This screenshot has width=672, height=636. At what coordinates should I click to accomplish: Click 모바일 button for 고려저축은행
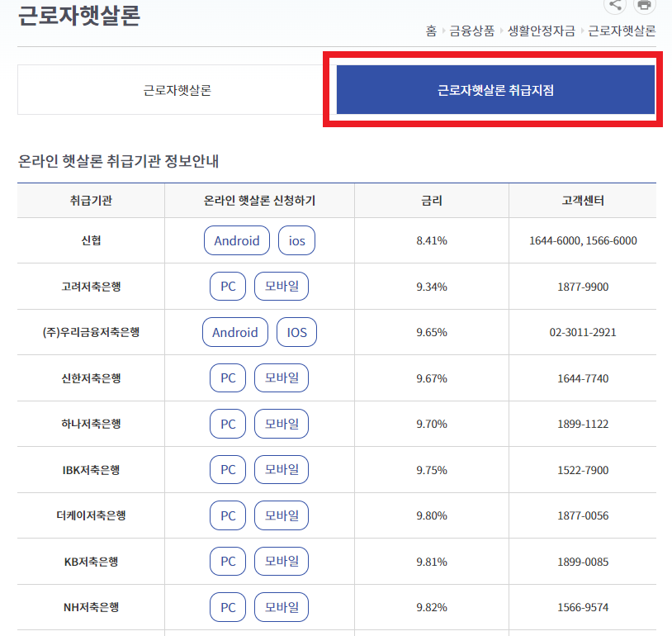pos(282,287)
